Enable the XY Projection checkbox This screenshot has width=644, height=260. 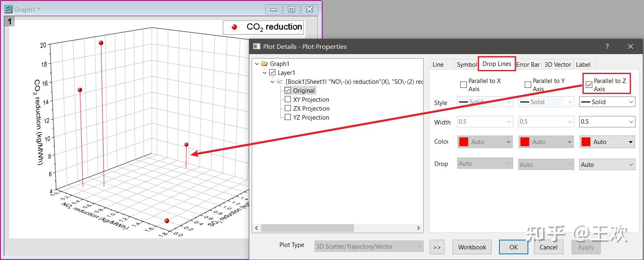pos(288,99)
